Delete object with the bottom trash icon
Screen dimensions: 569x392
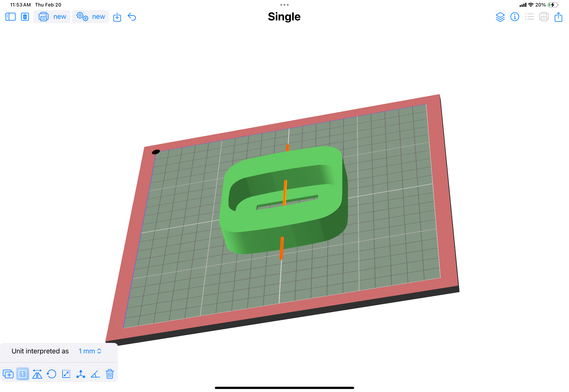click(x=110, y=374)
